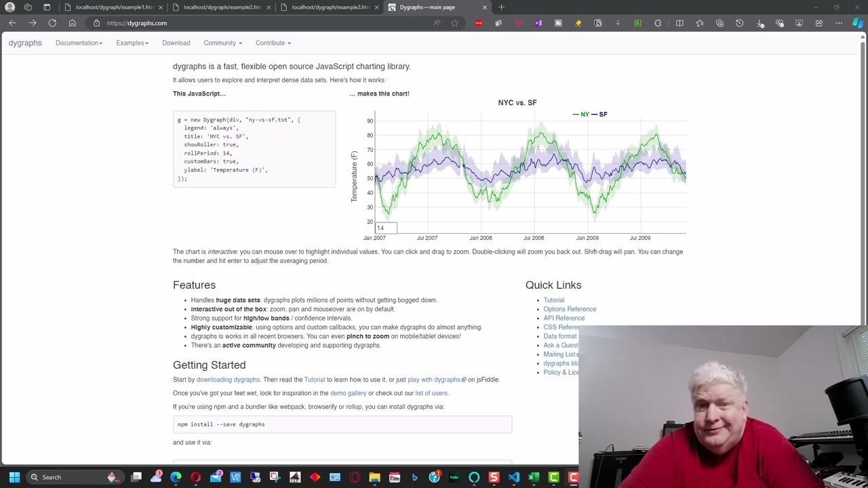Click the Getting Started heading
The image size is (868, 488).
(x=209, y=365)
